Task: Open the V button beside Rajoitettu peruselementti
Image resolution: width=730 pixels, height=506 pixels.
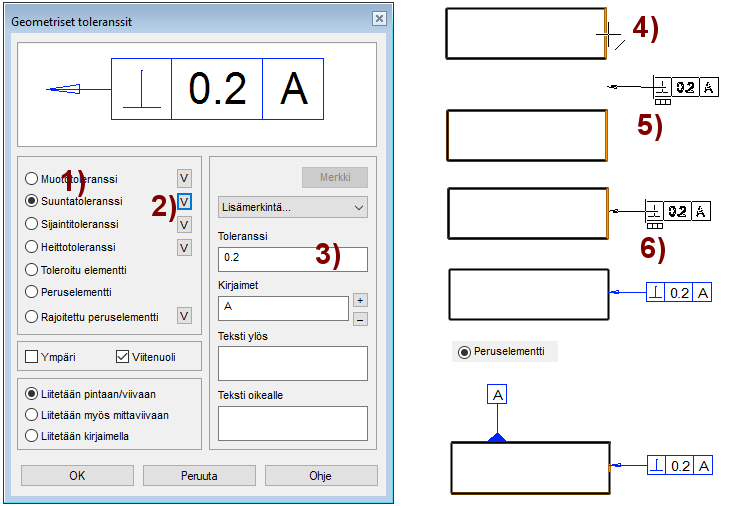Action: point(184,316)
